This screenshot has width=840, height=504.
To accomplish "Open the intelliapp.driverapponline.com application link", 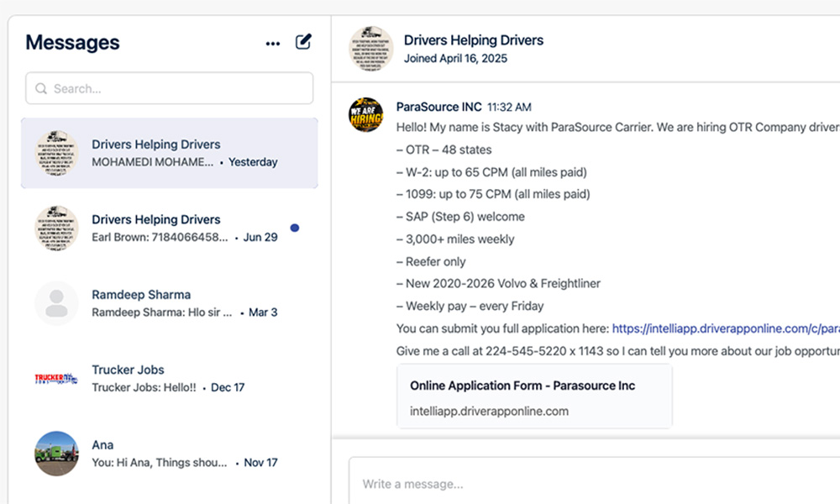I will pos(726,328).
